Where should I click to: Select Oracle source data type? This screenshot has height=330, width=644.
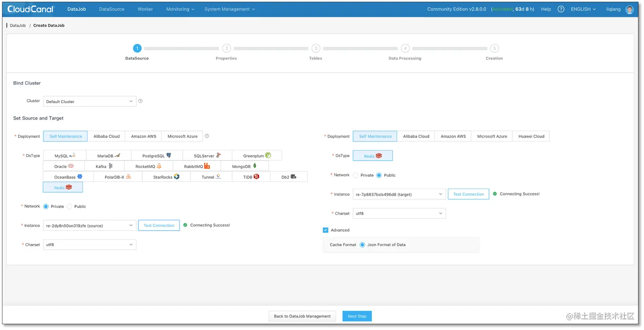click(x=64, y=166)
